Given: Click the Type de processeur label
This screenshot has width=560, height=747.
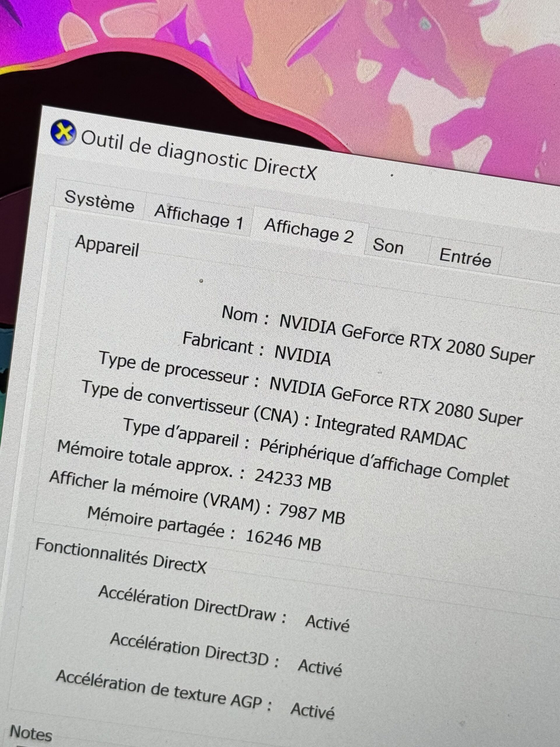Looking at the screenshot, I should coord(179,369).
